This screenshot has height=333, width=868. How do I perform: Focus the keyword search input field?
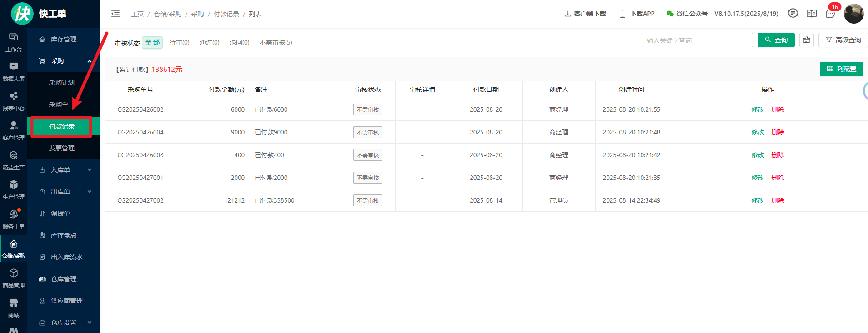(x=697, y=40)
